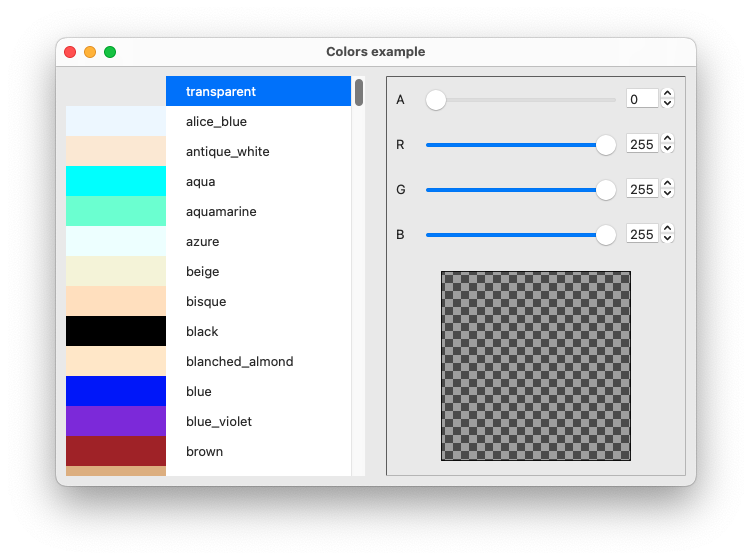Click the blanched_almond color swatch
Screen dimensions: 752x560
click(x=116, y=361)
